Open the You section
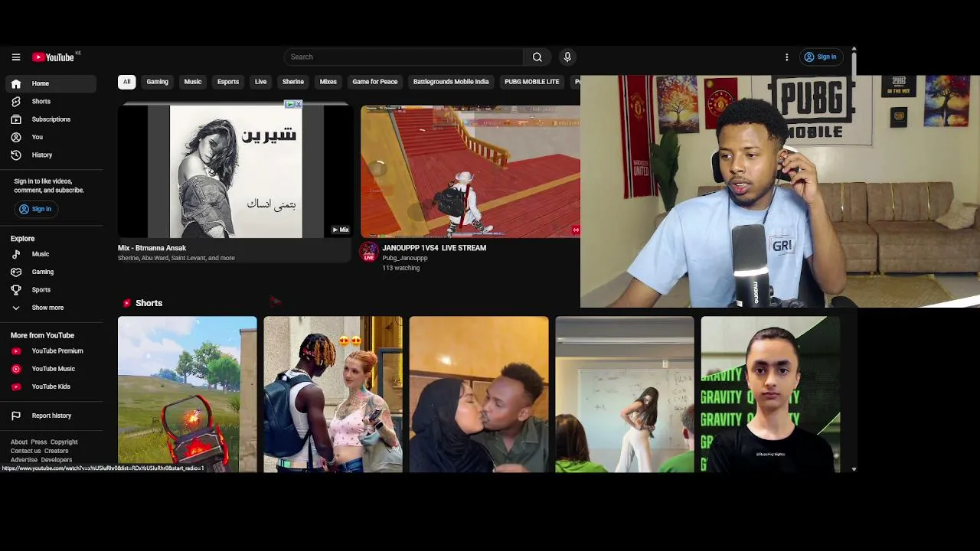The height and width of the screenshot is (551, 980). tap(51, 137)
